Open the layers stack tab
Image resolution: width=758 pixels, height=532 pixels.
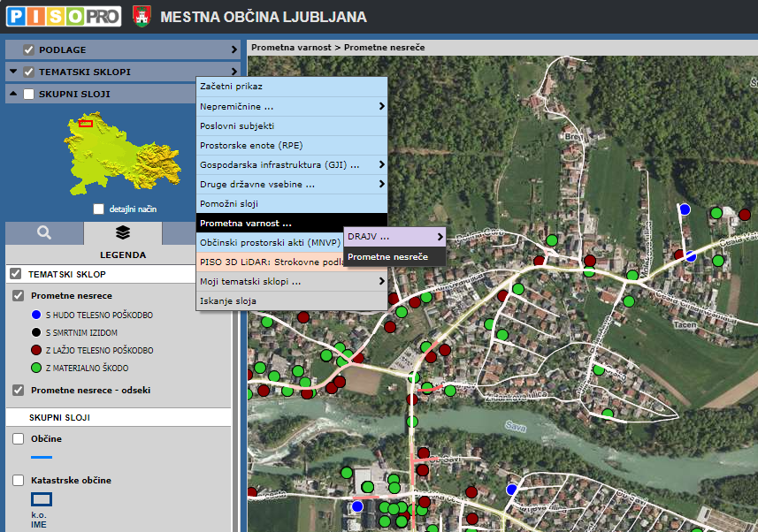click(123, 233)
